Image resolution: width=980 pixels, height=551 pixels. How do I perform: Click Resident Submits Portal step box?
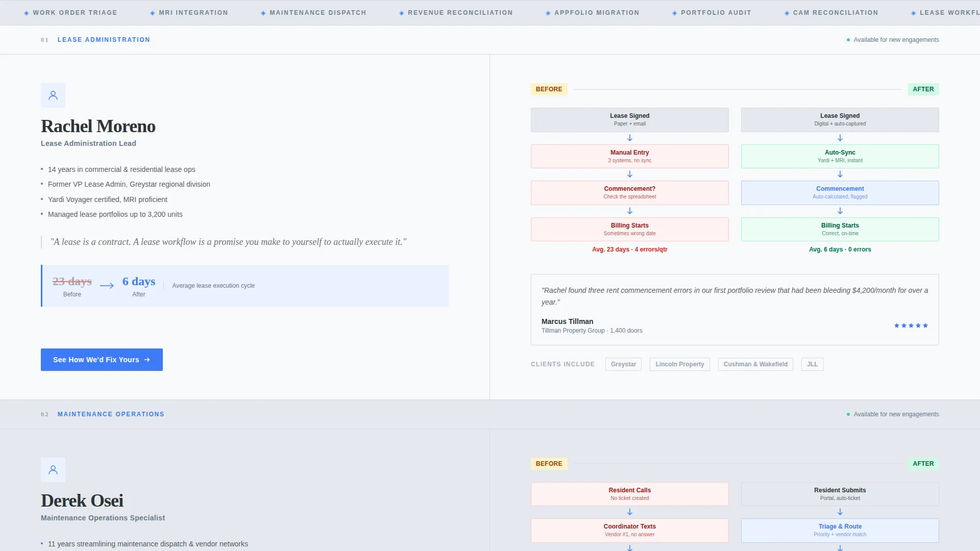[840, 494]
